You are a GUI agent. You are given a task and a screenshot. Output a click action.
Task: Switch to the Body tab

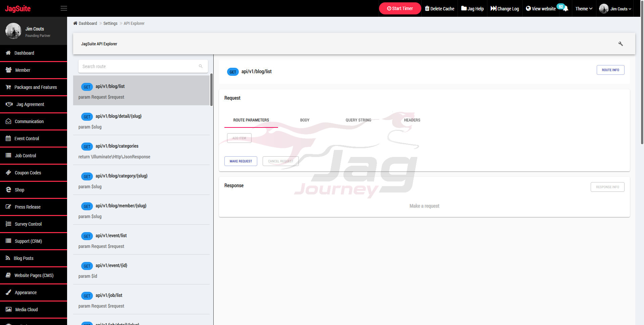(305, 120)
